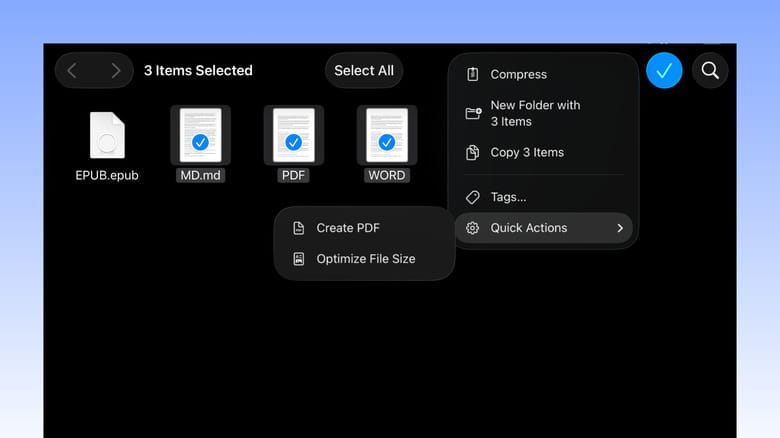This screenshot has width=780, height=438.
Task: Click the New Folder with 3 Items icon
Action: tap(473, 113)
